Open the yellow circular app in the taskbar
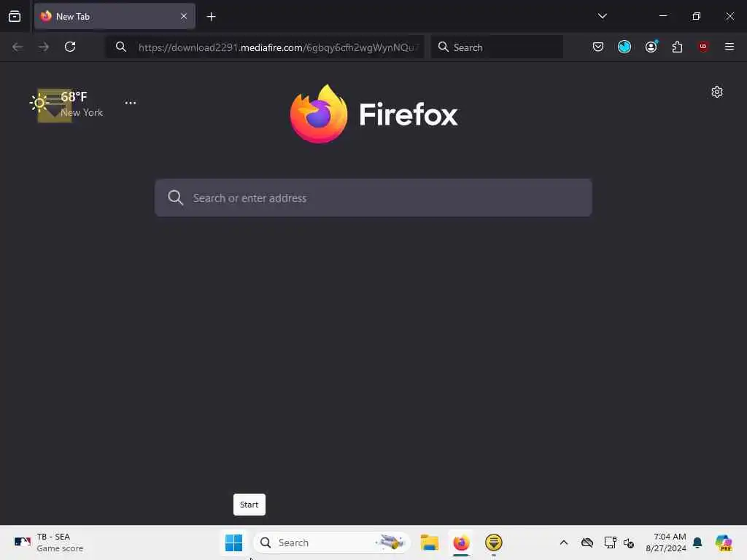This screenshot has height=560, width=747. click(494, 542)
